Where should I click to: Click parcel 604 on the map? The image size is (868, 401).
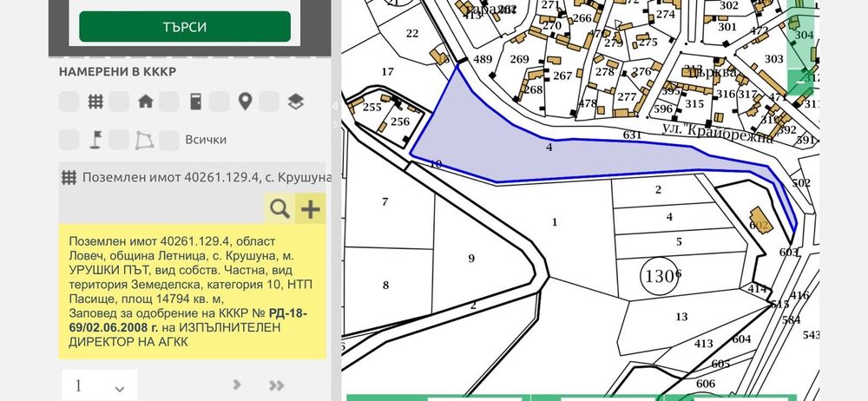pos(741,339)
